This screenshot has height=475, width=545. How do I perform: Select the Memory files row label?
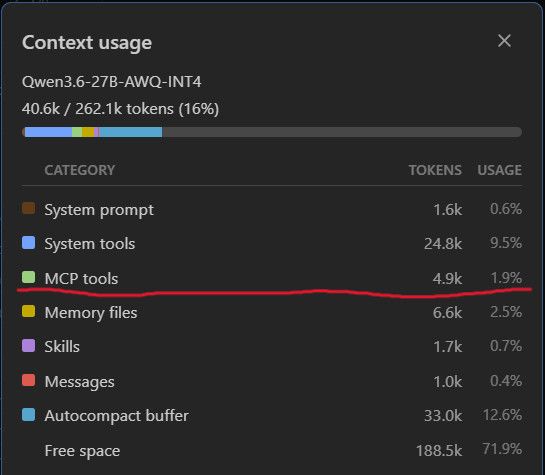pos(91,312)
